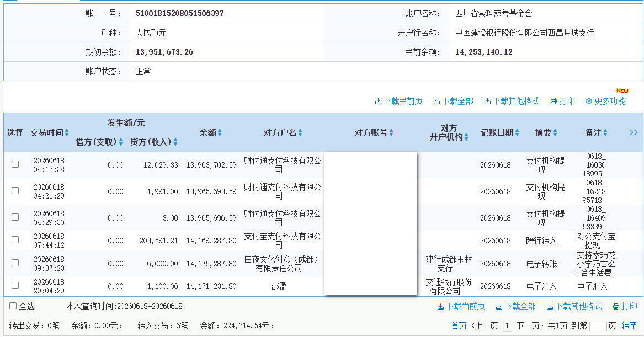Click top 下载全部 link text
The height and width of the screenshot is (337, 644).
(x=457, y=101)
